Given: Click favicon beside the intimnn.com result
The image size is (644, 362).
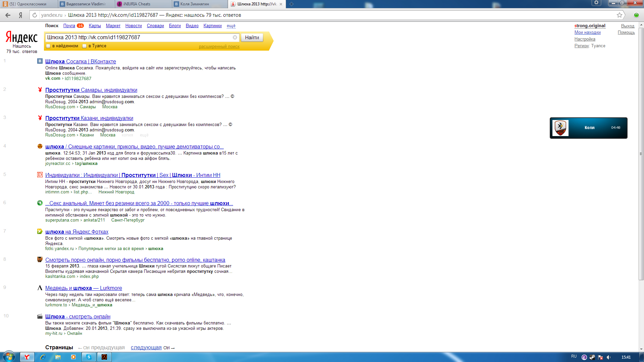Looking at the screenshot, I should coord(40,175).
